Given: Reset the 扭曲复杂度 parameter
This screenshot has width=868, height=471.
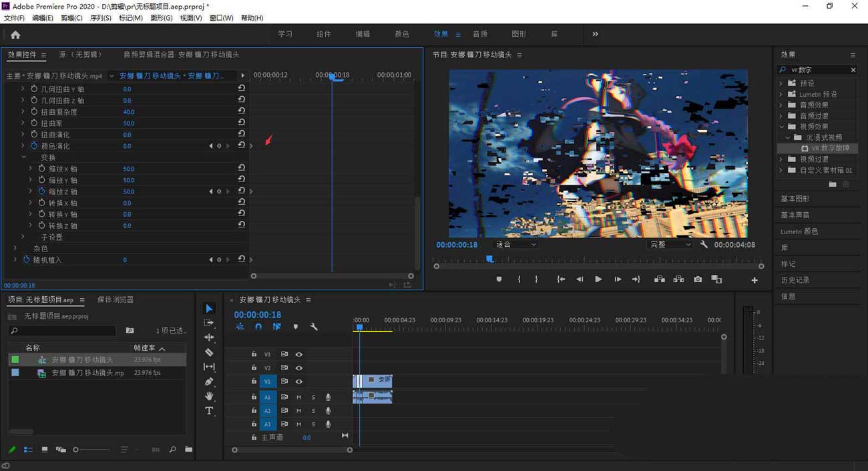Looking at the screenshot, I should (241, 111).
